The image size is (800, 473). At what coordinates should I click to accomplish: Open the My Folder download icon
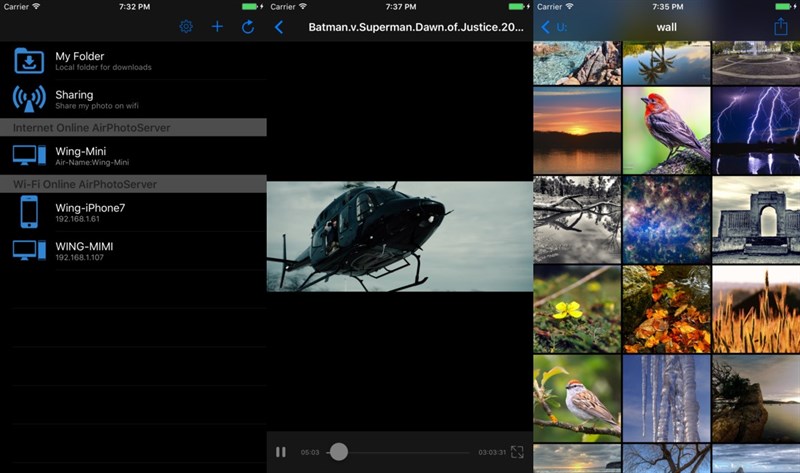click(x=29, y=61)
